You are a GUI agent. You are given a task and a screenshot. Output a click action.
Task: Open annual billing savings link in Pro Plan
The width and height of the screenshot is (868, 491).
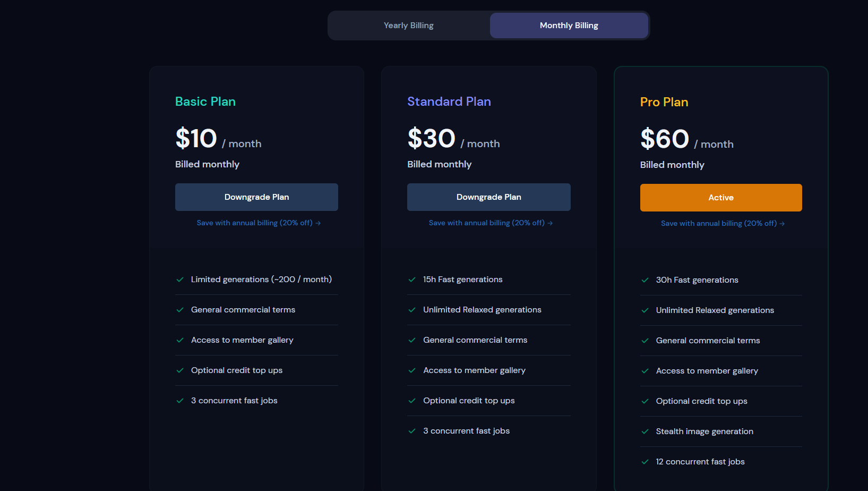(x=722, y=224)
